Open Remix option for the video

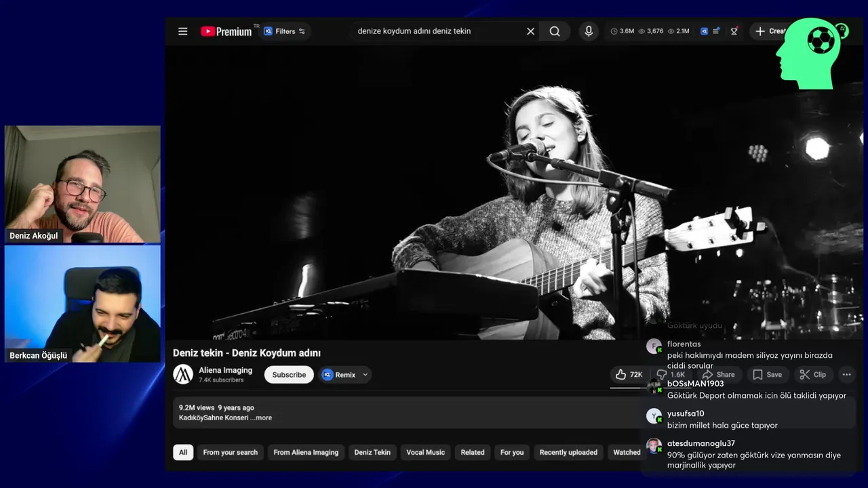[x=339, y=375]
